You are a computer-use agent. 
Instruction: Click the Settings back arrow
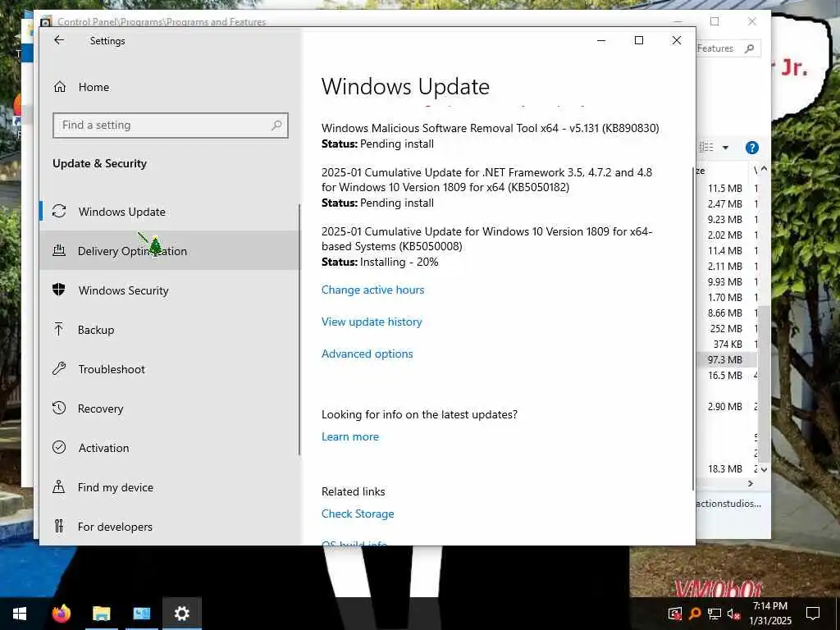point(59,40)
